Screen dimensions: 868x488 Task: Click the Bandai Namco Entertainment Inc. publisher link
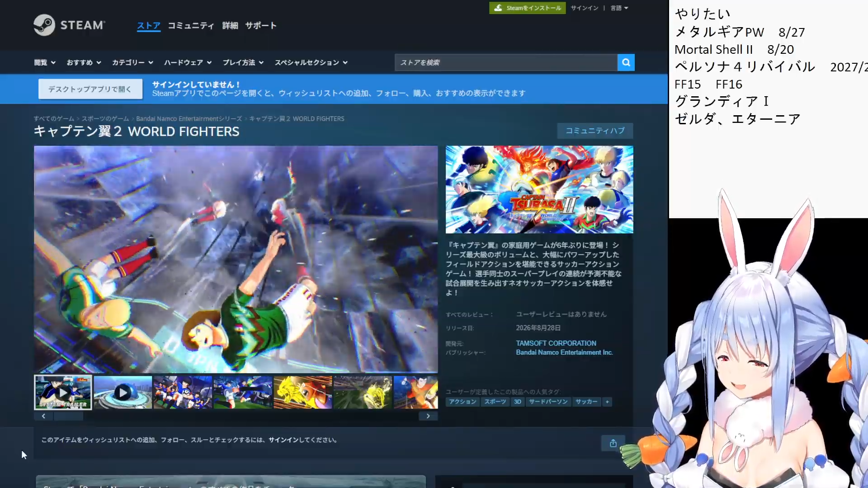pyautogui.click(x=564, y=352)
